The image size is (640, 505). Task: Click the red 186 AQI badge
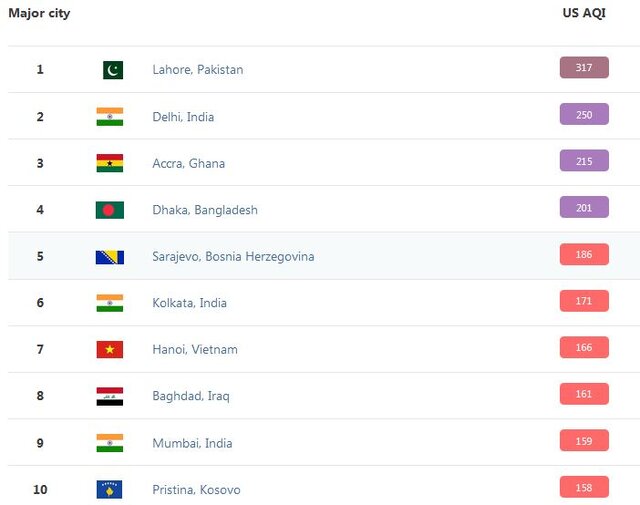coord(584,255)
